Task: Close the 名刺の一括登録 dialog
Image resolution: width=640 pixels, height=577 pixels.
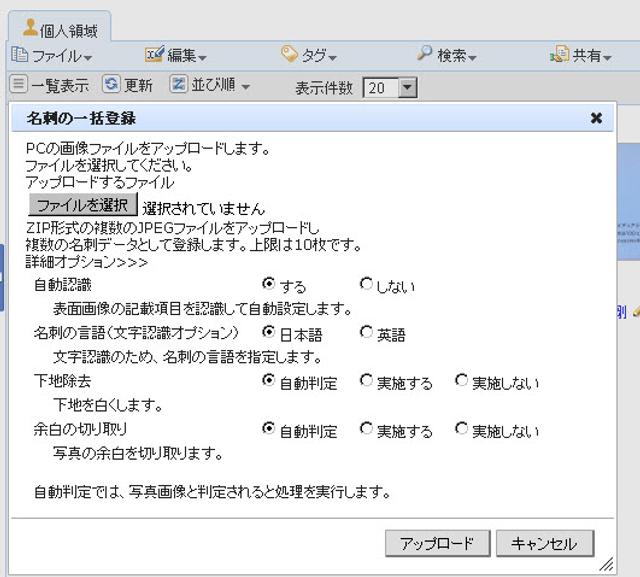Action: pos(596,118)
